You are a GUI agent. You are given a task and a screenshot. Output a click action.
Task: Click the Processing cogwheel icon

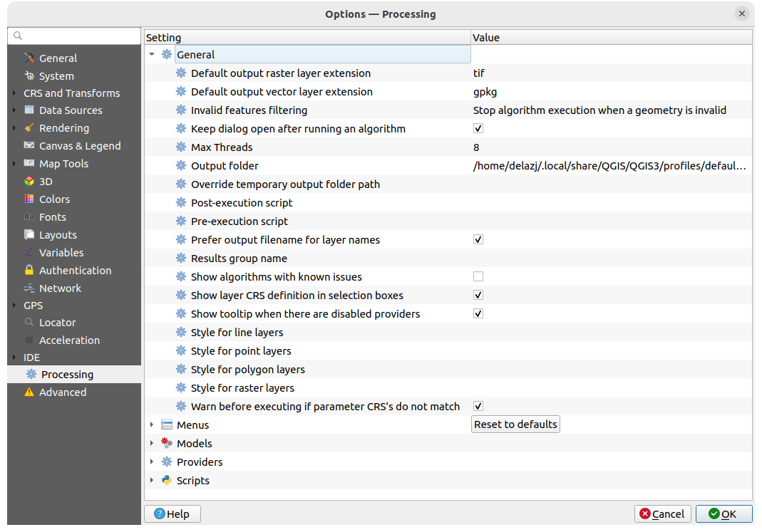(x=31, y=374)
